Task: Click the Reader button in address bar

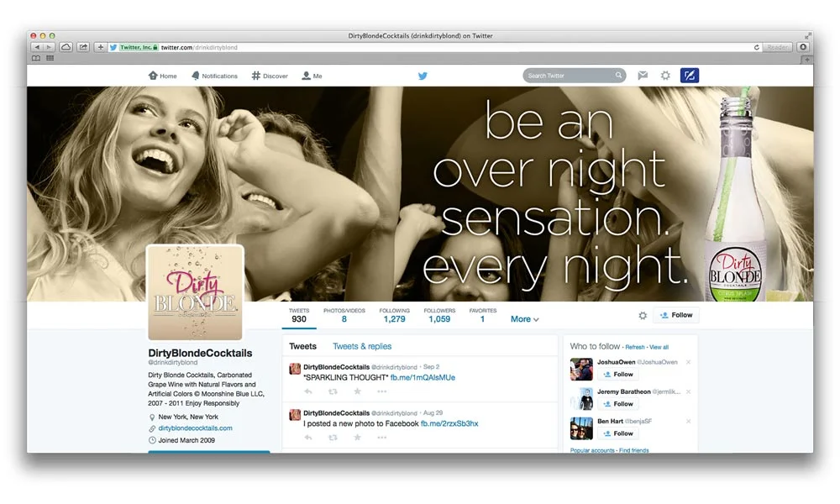Action: coord(777,47)
